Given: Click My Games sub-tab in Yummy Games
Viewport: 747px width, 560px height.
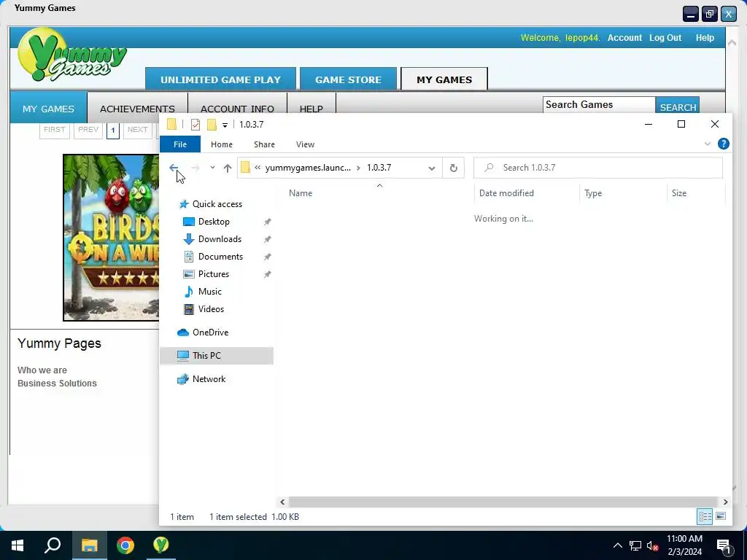Looking at the screenshot, I should pos(48,109).
